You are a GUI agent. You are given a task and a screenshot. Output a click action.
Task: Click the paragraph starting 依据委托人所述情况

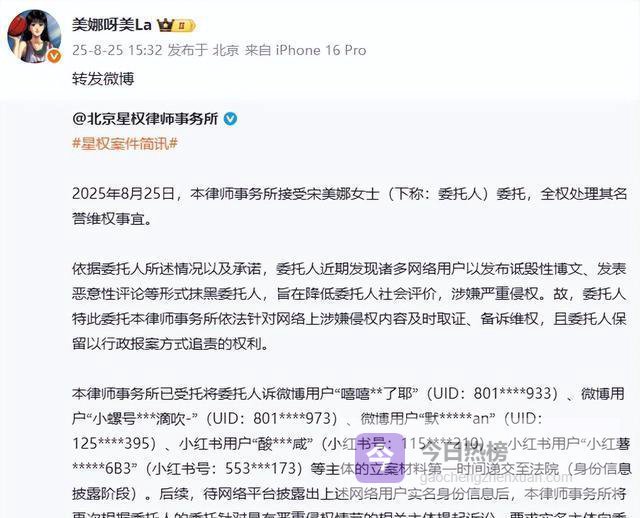[349, 306]
